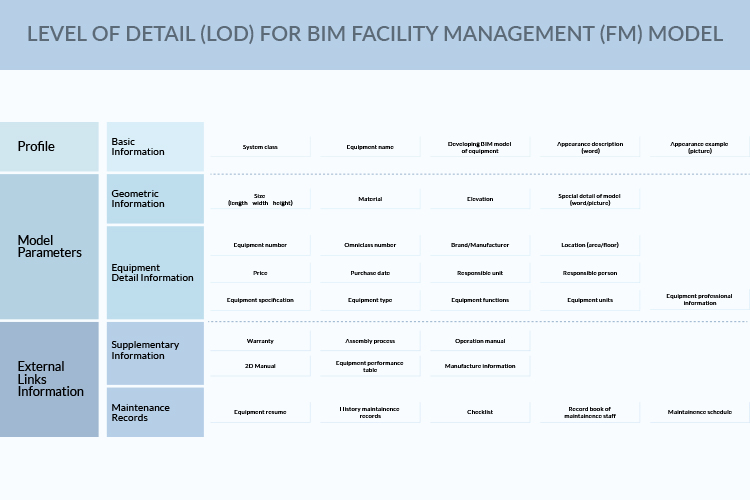
Task: Click the 'LEVEL OF DETAIL (LOD)' title heading
Action: [375, 34]
